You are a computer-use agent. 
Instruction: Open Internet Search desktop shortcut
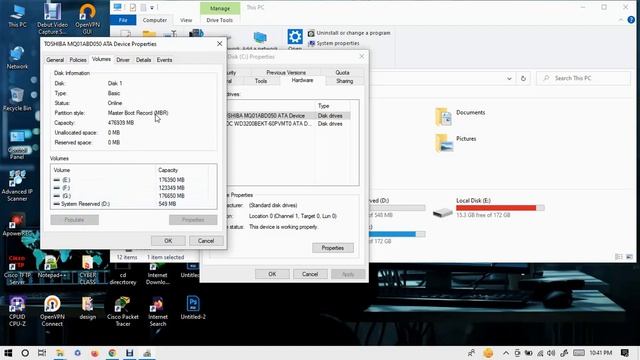point(158,311)
